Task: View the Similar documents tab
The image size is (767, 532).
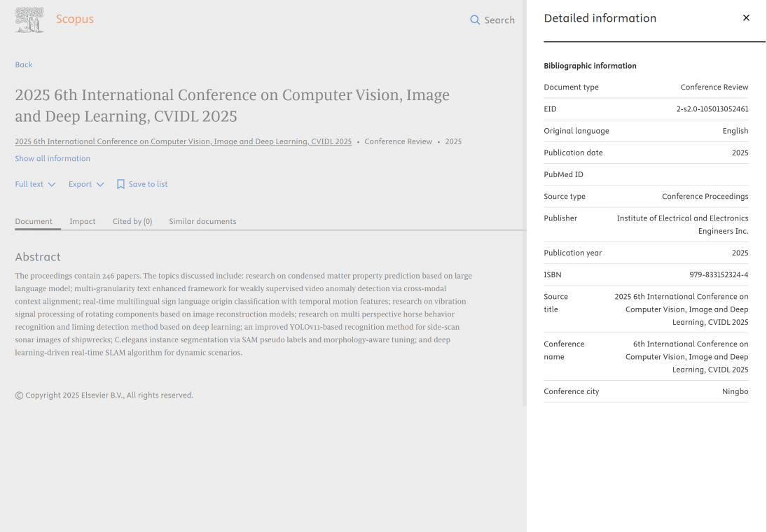Action: tap(202, 221)
